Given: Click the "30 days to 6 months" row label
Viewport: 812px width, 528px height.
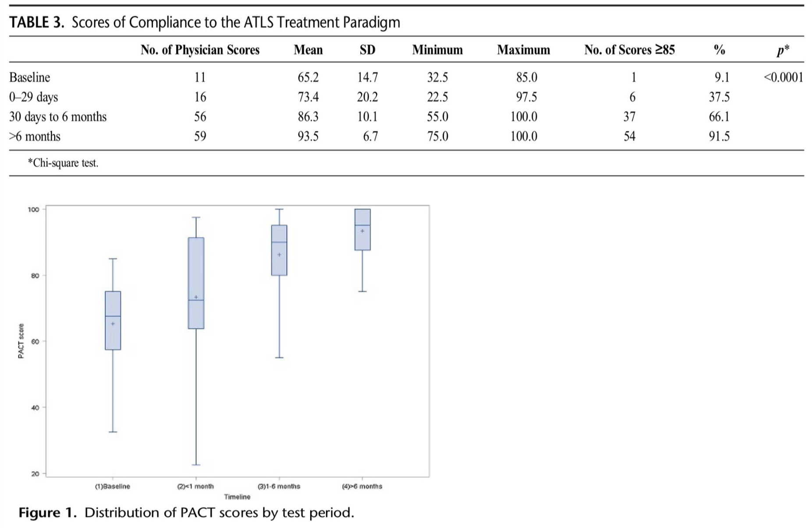Looking at the screenshot, I should tap(58, 117).
